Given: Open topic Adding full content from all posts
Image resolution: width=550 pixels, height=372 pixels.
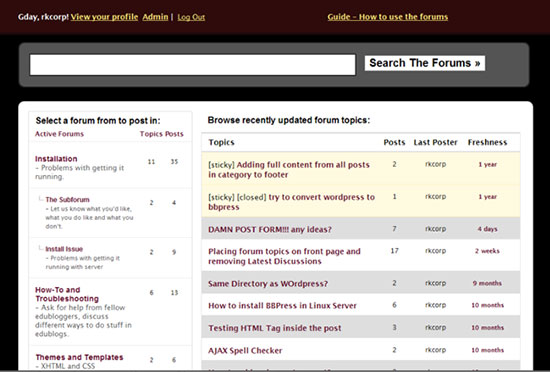Looking at the screenshot, I should point(289,170).
